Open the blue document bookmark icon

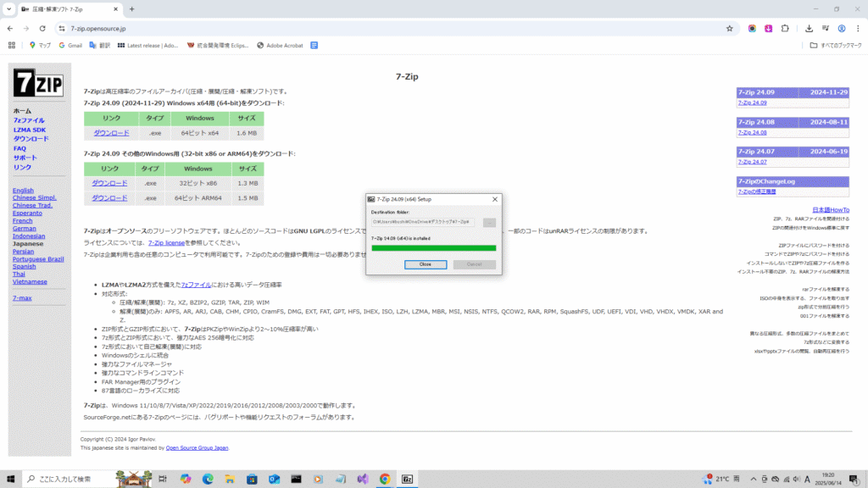point(314,46)
